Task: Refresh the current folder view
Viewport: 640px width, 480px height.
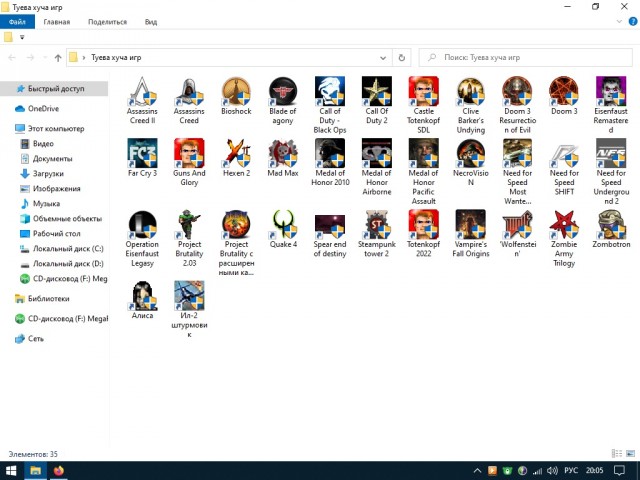Action: tap(402, 58)
